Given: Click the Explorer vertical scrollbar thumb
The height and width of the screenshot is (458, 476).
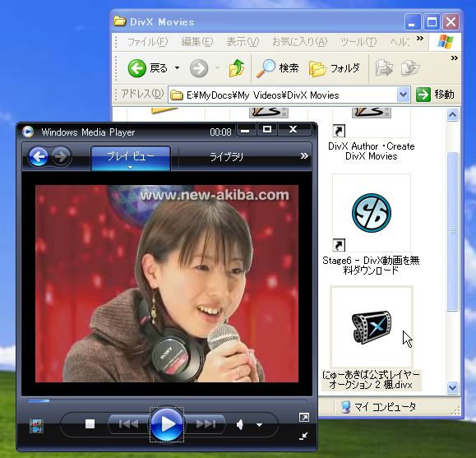Looking at the screenshot, I should pos(452,231).
